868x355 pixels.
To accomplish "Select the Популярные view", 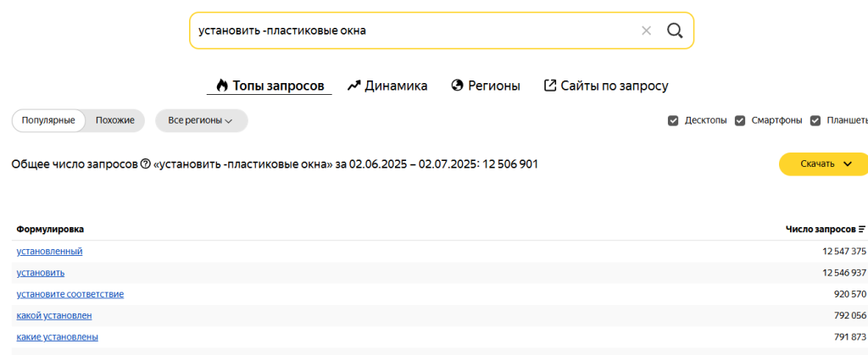I will click(x=48, y=120).
